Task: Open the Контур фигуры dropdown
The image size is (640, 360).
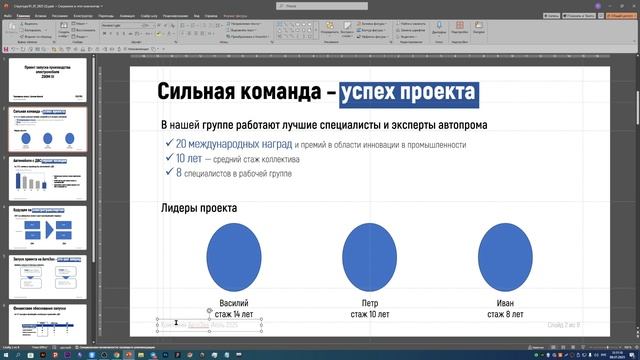Action: click(x=370, y=30)
